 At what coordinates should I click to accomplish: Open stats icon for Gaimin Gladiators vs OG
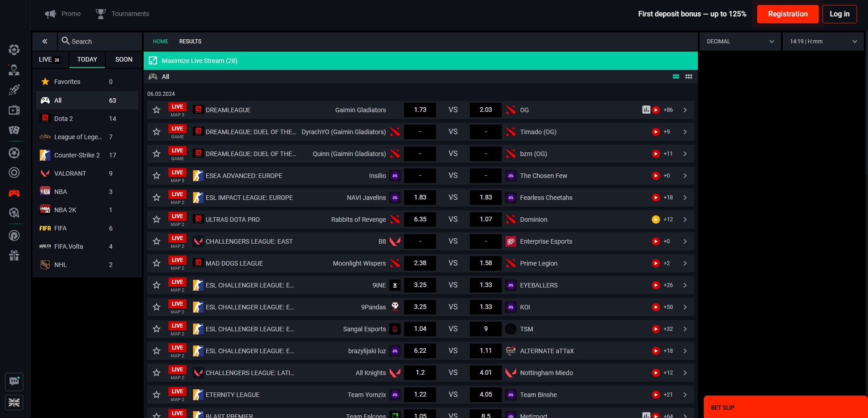[x=646, y=110]
